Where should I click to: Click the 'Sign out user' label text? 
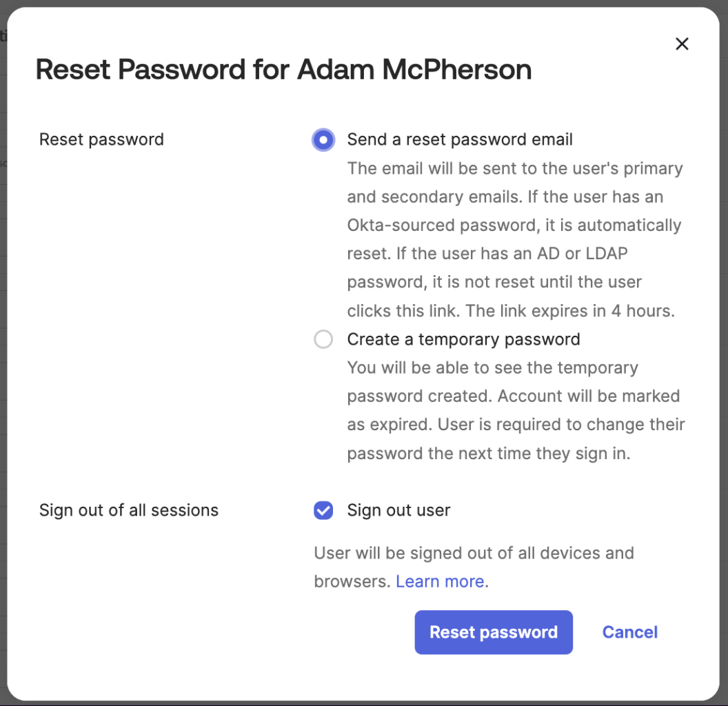(398, 510)
